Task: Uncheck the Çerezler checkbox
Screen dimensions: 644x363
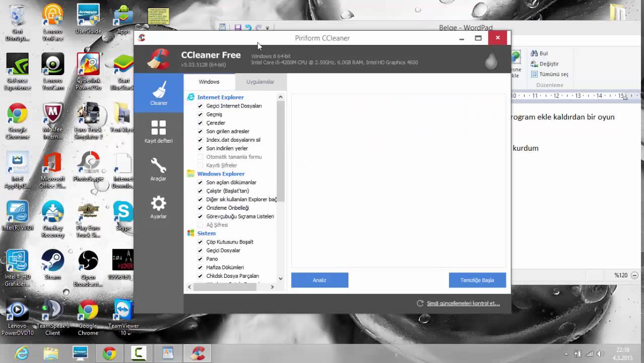Action: coord(200,123)
